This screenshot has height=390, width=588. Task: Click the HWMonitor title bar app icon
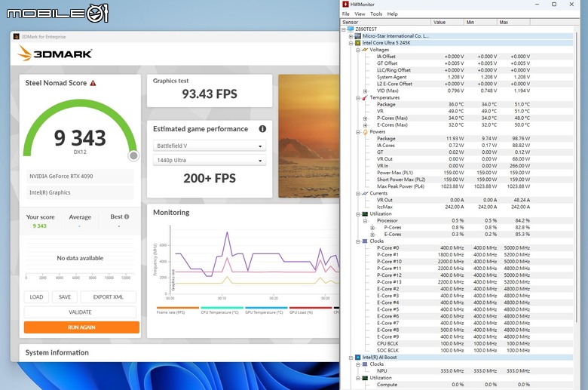click(345, 4)
